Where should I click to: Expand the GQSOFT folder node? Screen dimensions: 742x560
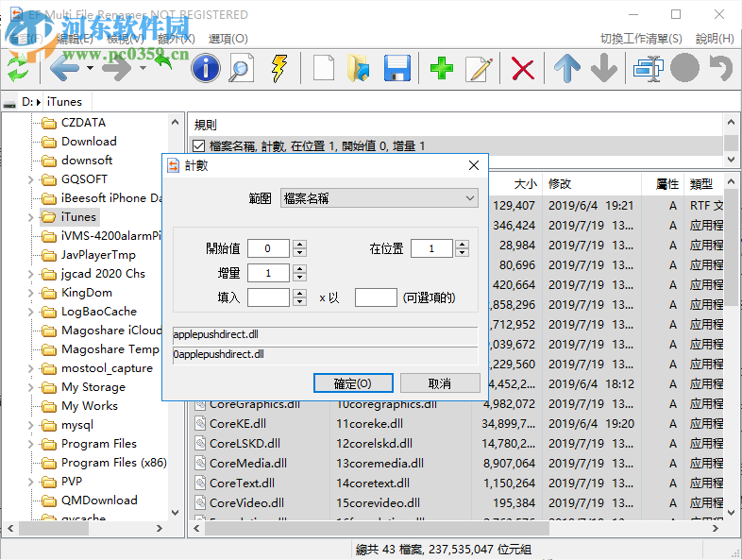[x=31, y=179]
